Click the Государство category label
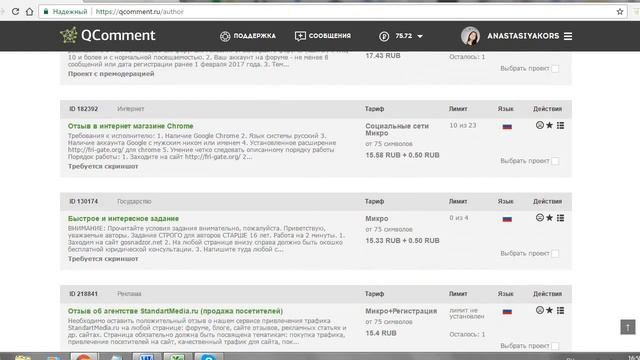Viewport: 640px width, 360px height. pos(134,202)
